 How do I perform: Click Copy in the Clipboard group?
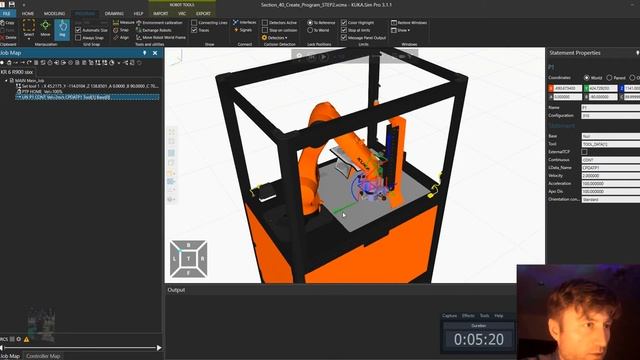7,23
